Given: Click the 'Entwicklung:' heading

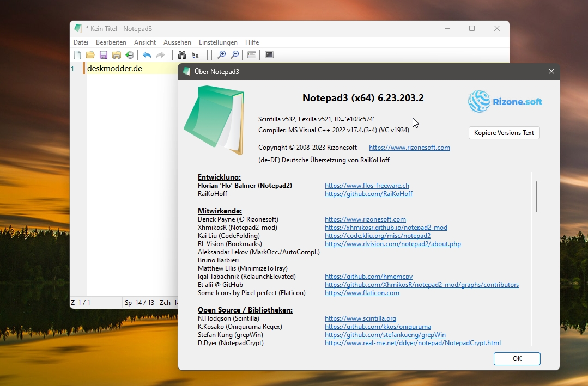Looking at the screenshot, I should click(220, 177).
